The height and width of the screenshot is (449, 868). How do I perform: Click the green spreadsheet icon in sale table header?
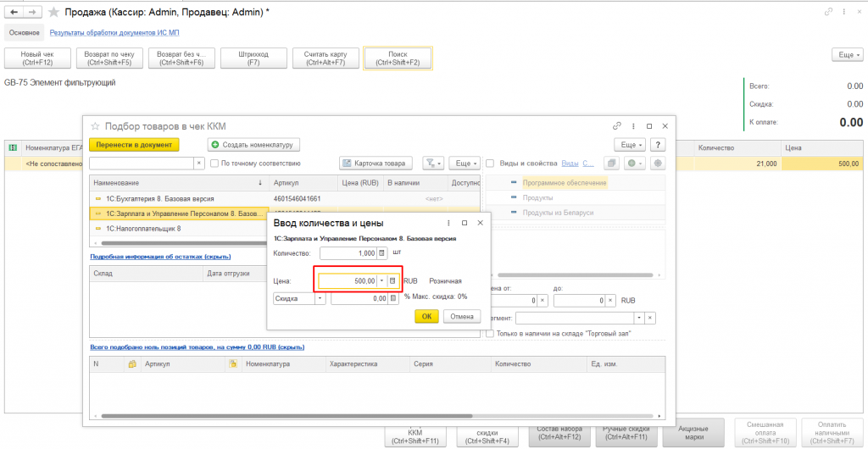pyautogui.click(x=13, y=147)
